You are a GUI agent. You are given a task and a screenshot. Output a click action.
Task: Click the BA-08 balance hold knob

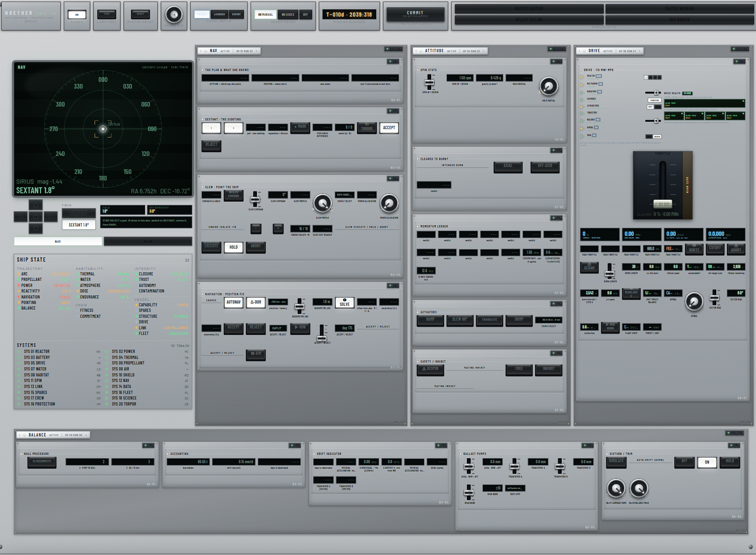tap(639, 488)
